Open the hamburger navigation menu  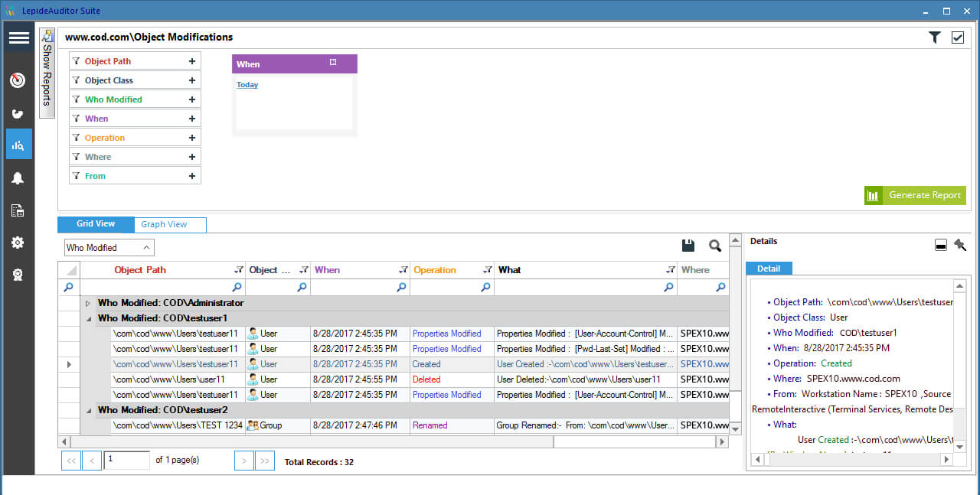[x=18, y=37]
